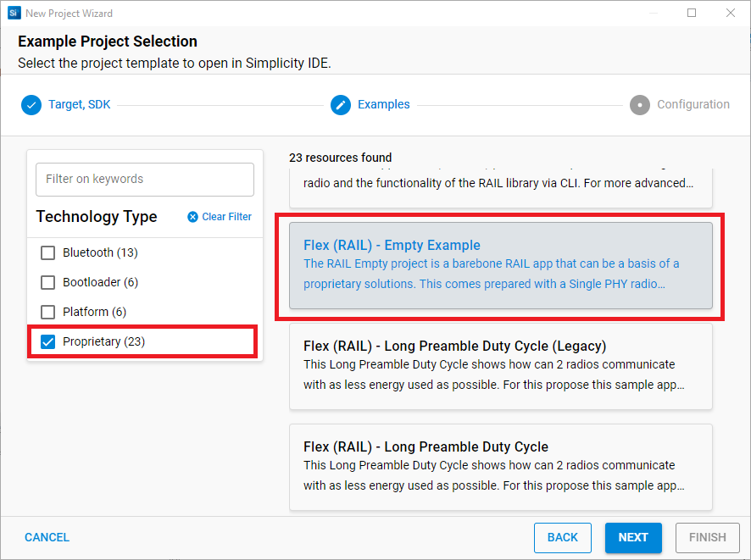
Task: Click the Example Project Selection heading
Action: point(108,42)
